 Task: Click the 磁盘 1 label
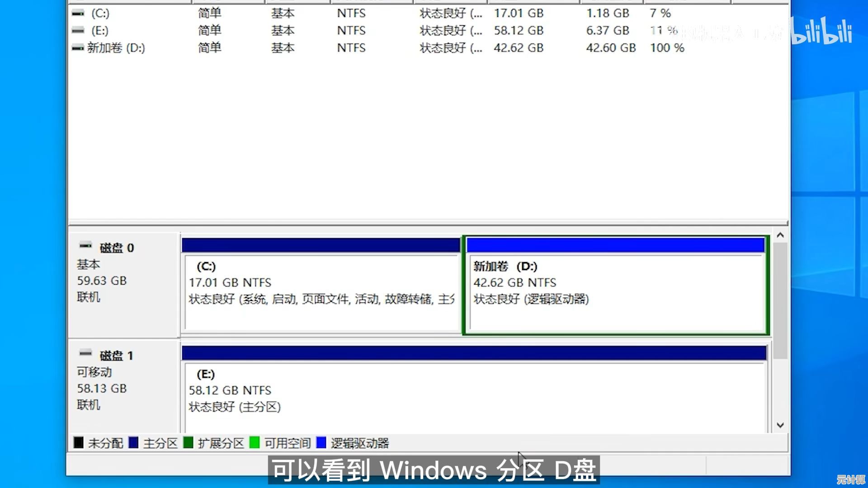117,356
